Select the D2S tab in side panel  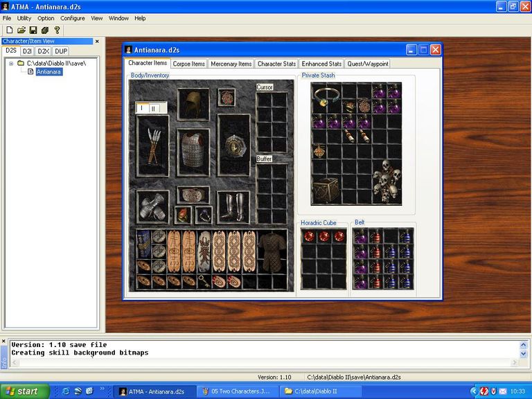click(x=11, y=51)
